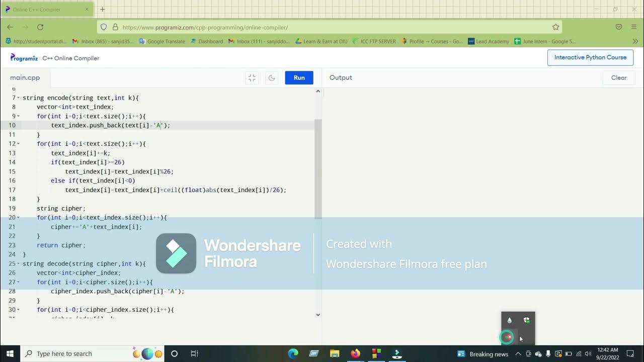Open Cortana from the taskbar
644x362 pixels.
tap(174, 353)
